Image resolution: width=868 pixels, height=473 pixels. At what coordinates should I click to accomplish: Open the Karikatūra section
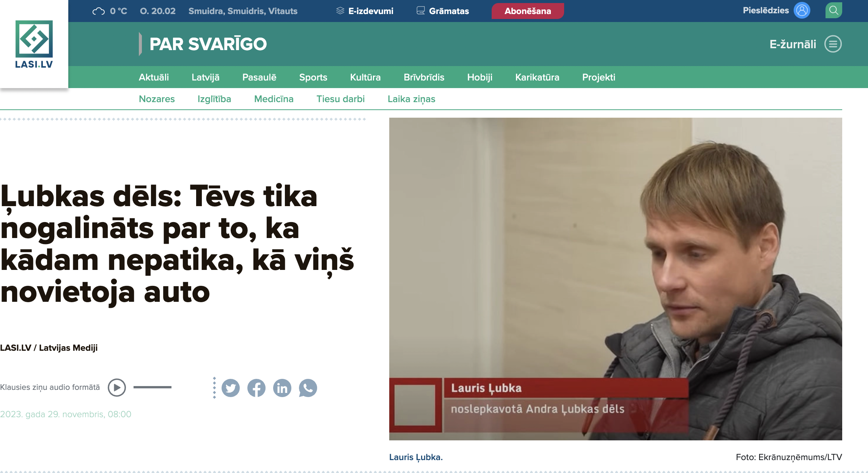click(537, 77)
